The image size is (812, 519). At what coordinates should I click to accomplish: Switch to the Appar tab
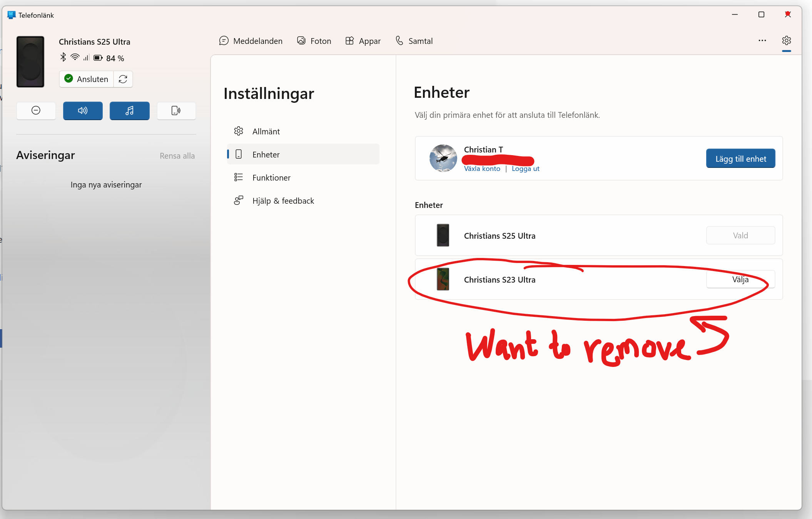pos(363,41)
